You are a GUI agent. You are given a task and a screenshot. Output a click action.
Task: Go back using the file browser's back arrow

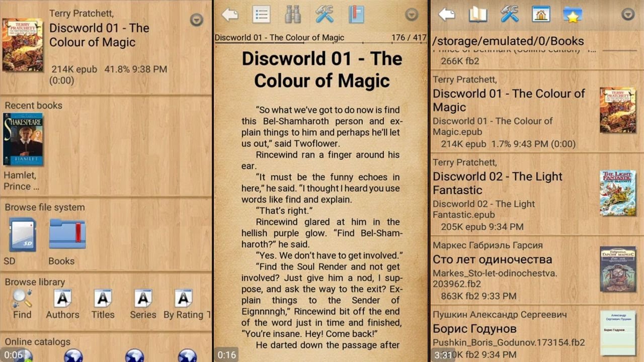click(447, 15)
